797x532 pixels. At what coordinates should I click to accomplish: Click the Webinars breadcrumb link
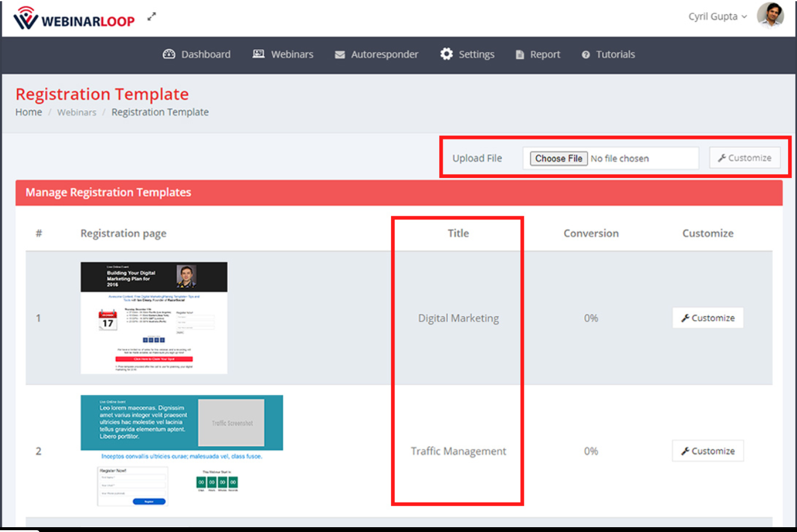point(76,112)
